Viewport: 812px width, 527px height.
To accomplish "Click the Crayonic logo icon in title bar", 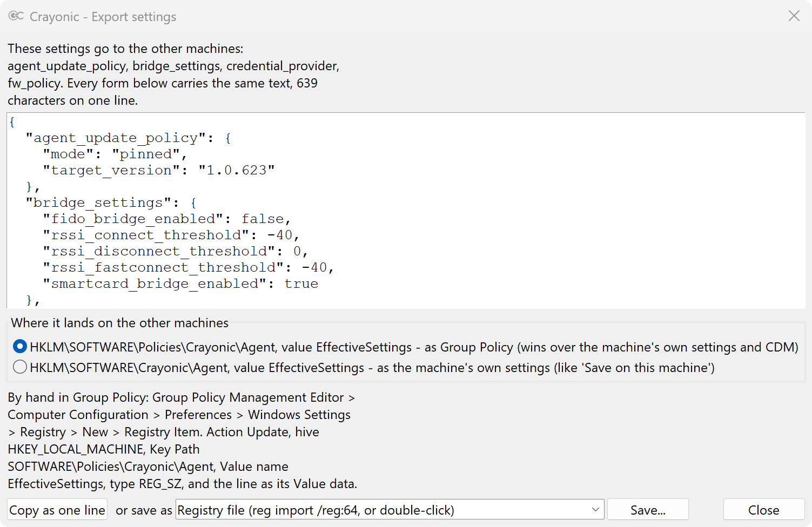I will click(x=16, y=16).
